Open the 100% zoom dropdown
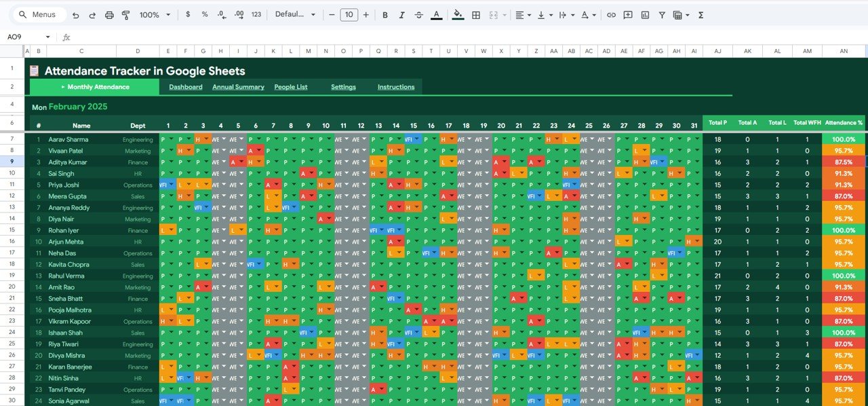 click(155, 15)
